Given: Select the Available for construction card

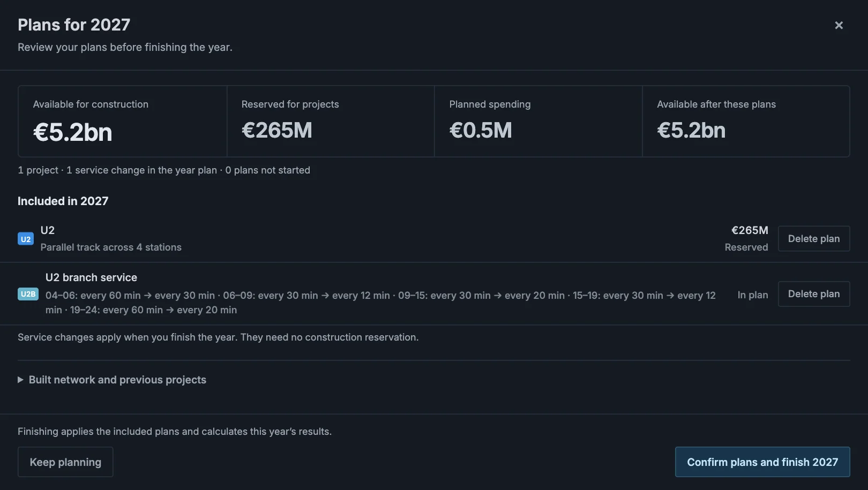Looking at the screenshot, I should [x=123, y=122].
